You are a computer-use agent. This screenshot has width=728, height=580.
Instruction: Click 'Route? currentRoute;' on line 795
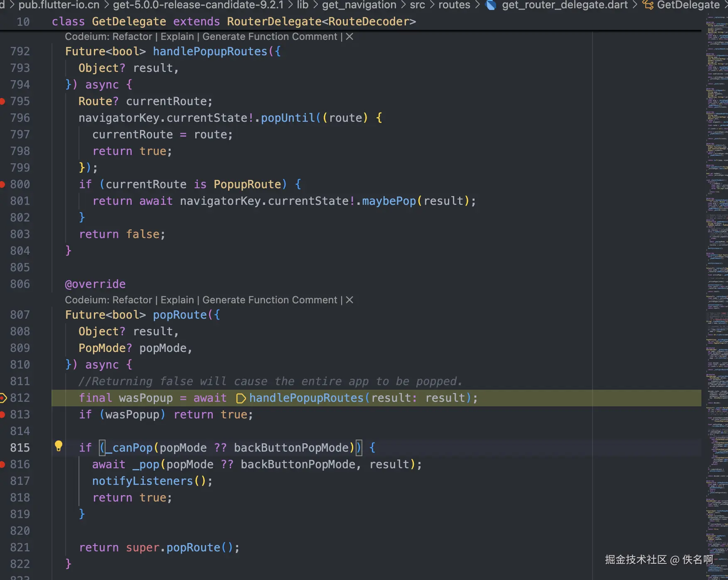[145, 101]
